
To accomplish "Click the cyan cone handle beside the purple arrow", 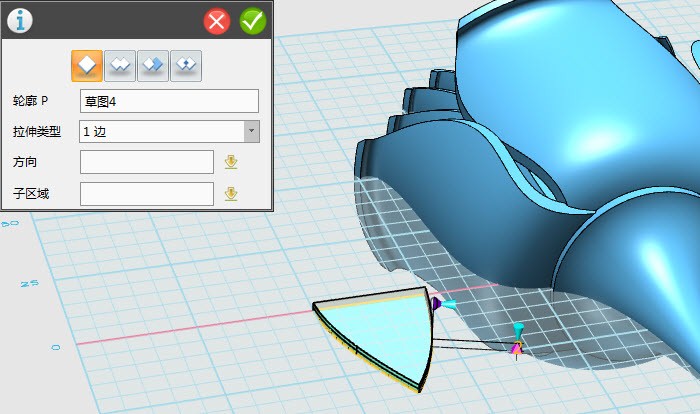I will (450, 303).
